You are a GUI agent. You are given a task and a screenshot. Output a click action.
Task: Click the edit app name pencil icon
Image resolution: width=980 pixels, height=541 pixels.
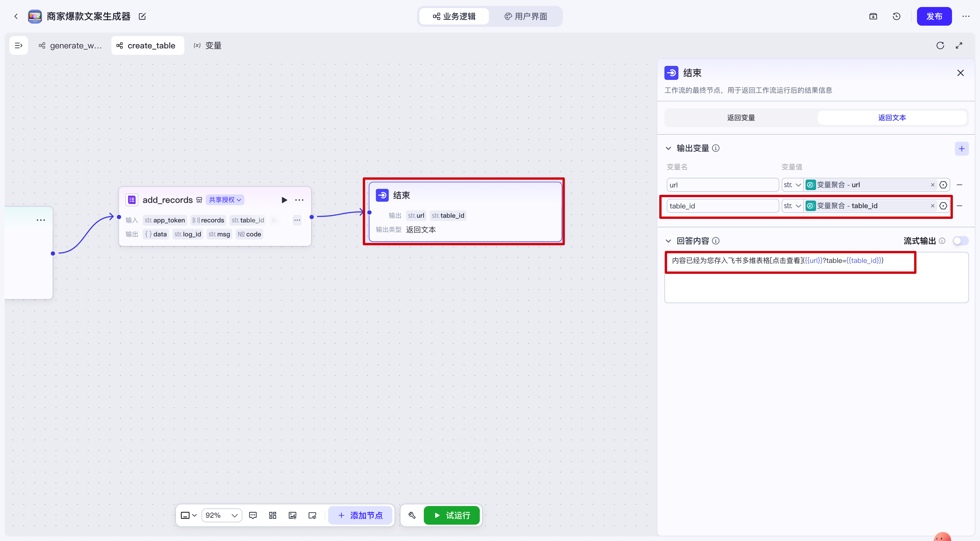(x=142, y=16)
